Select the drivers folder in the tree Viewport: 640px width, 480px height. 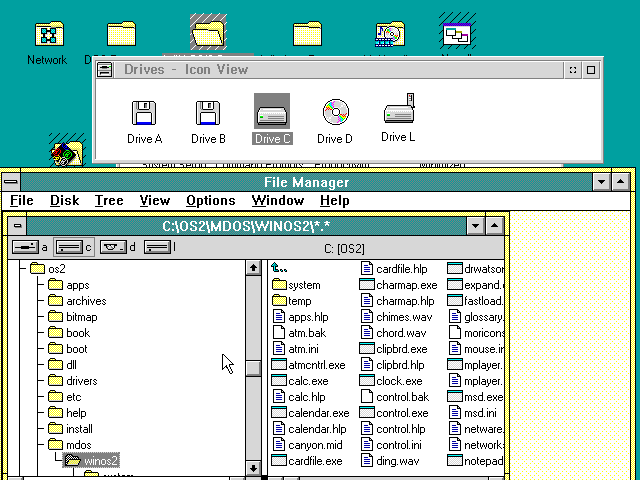[x=73, y=381]
